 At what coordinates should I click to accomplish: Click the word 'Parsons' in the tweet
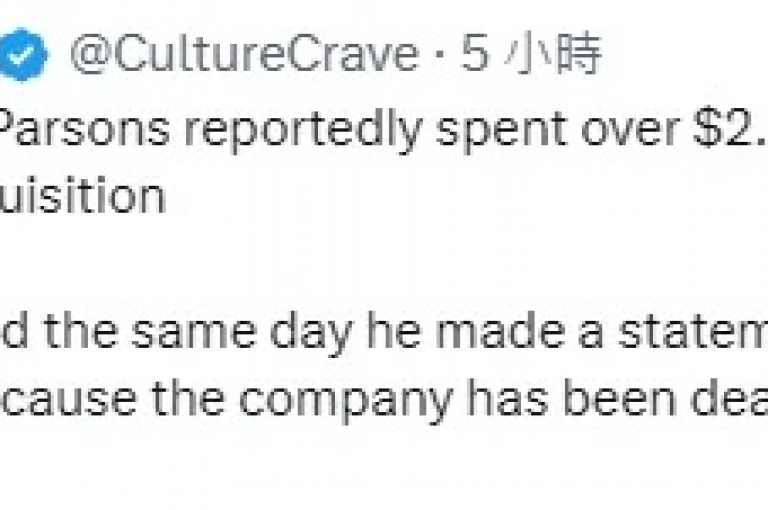coord(85,129)
